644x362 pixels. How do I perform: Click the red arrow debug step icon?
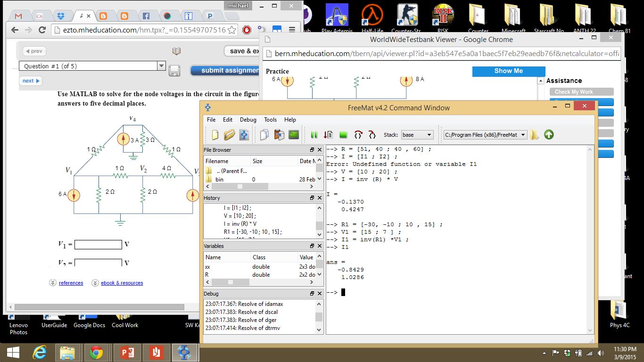tap(329, 135)
